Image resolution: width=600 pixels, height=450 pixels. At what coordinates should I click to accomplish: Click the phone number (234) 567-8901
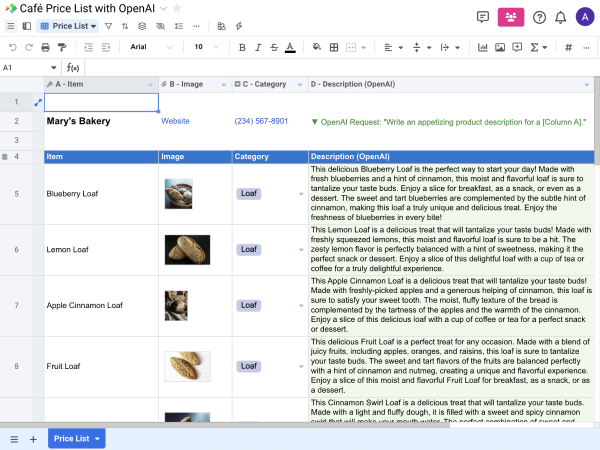(x=261, y=121)
